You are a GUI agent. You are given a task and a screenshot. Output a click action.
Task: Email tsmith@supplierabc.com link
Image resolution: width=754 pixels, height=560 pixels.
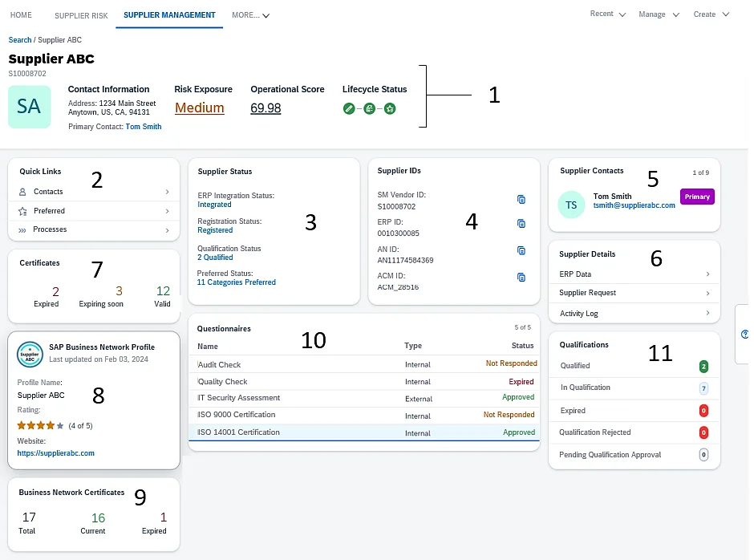click(634, 205)
